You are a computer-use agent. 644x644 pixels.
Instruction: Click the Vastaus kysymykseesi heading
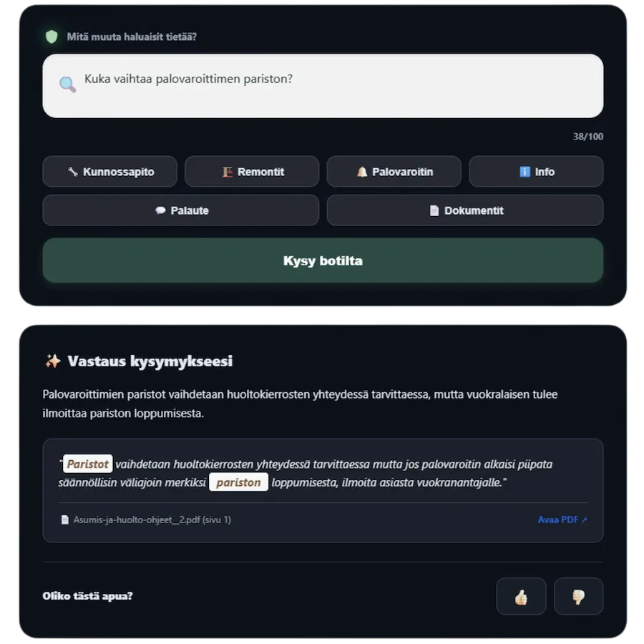coord(150,361)
